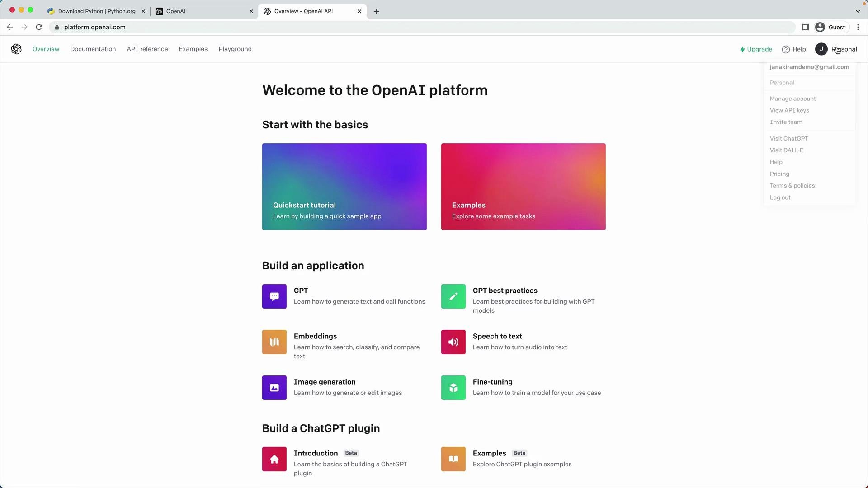The height and width of the screenshot is (488, 868).
Task: Click the Speech to text speaker icon
Action: [453, 342]
